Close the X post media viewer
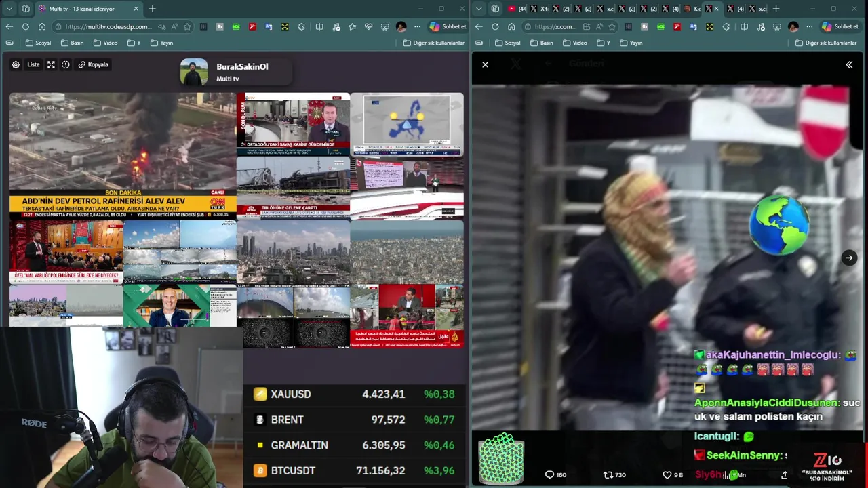This screenshot has width=868, height=488. click(485, 65)
